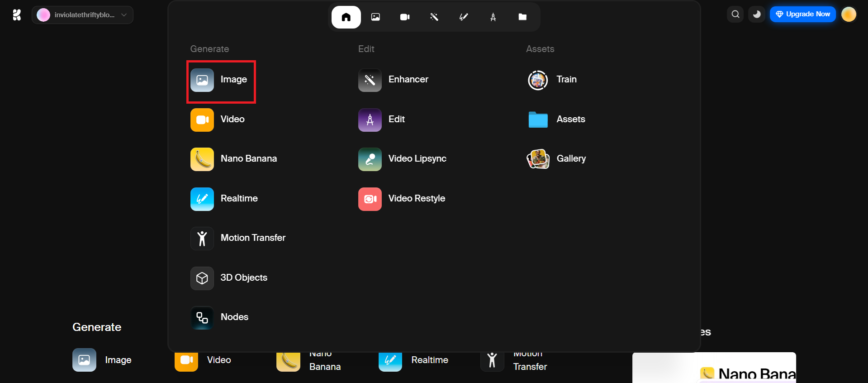Open the inviolatethriftyblo... workspace dropdown
The height and width of the screenshot is (383, 868).
tap(82, 15)
